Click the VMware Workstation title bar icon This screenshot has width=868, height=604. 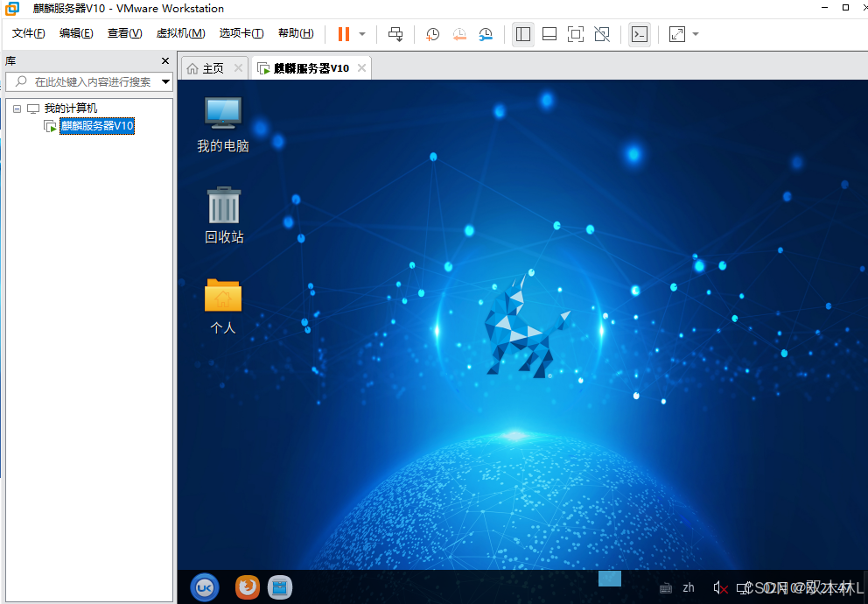[11, 8]
